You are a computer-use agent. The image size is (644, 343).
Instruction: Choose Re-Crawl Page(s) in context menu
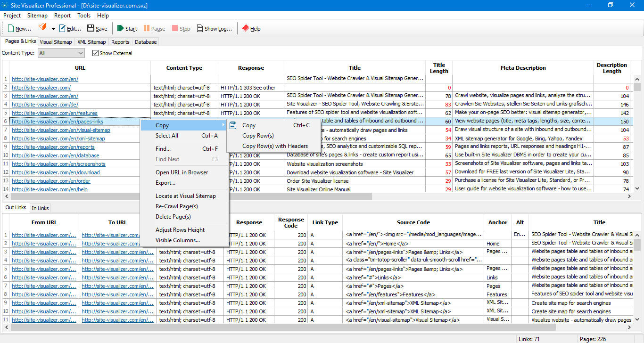pos(184,206)
